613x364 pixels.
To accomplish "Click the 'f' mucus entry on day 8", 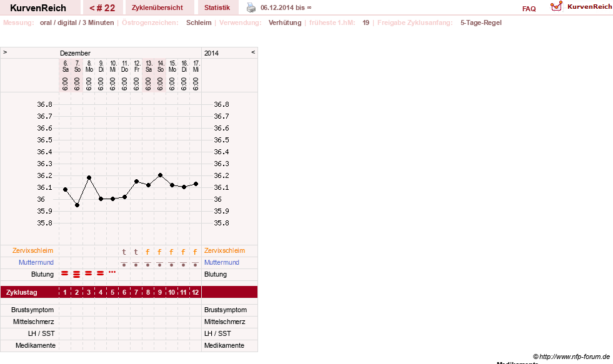I will tap(147, 252).
